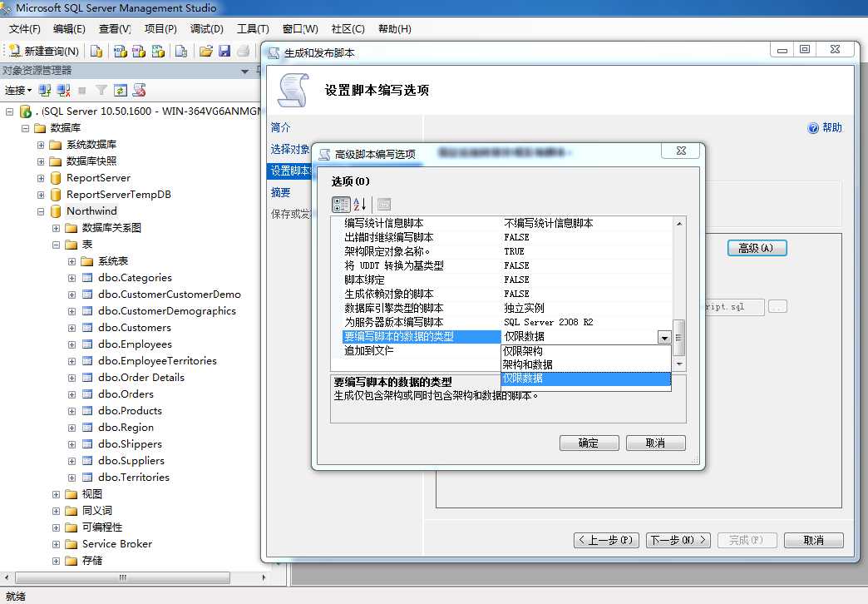Click the New Query (新建查询) toolbar button
The image size is (868, 604).
coord(44,51)
